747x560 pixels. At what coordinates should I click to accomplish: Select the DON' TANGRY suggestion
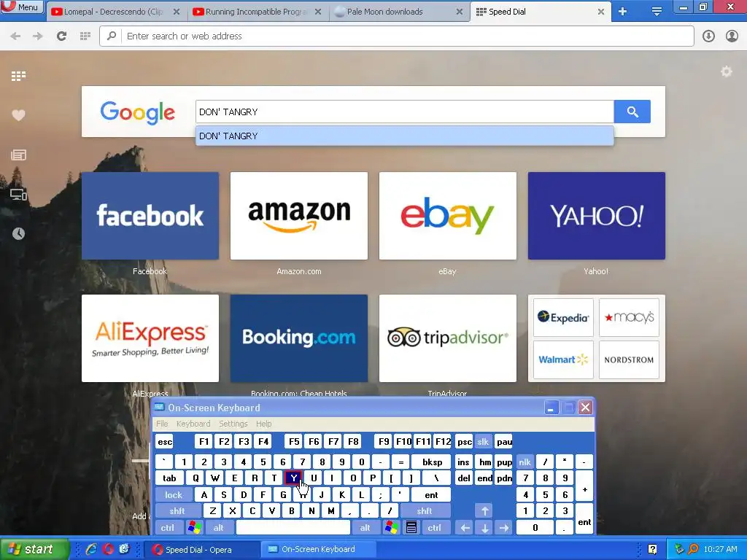click(404, 136)
